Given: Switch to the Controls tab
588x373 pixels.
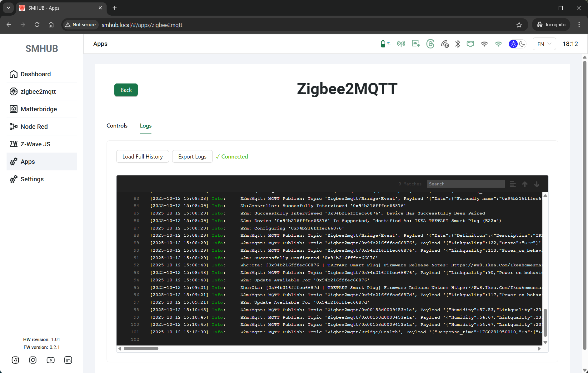Looking at the screenshot, I should pos(117,126).
